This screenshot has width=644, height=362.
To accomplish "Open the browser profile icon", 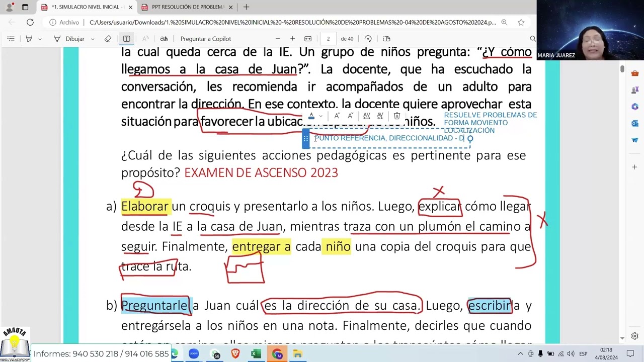I will [9, 7].
